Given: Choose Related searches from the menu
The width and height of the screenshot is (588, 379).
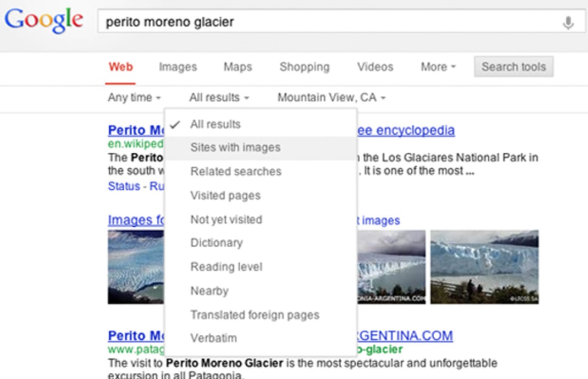Looking at the screenshot, I should coord(236,171).
